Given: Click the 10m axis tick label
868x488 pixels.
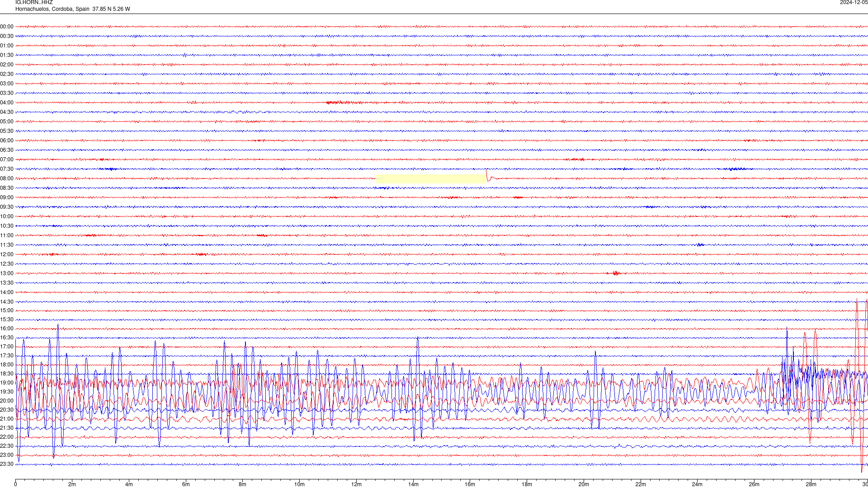Looking at the screenshot, I should (299, 484).
